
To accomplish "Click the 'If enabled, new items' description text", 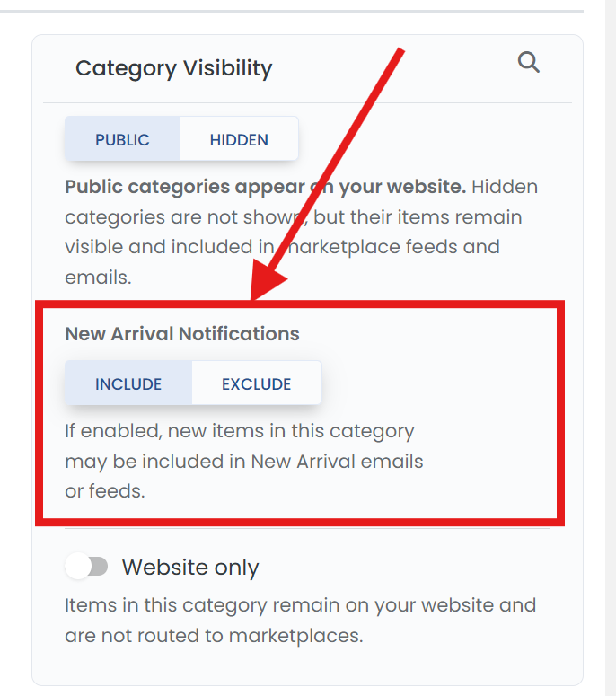I will (240, 431).
